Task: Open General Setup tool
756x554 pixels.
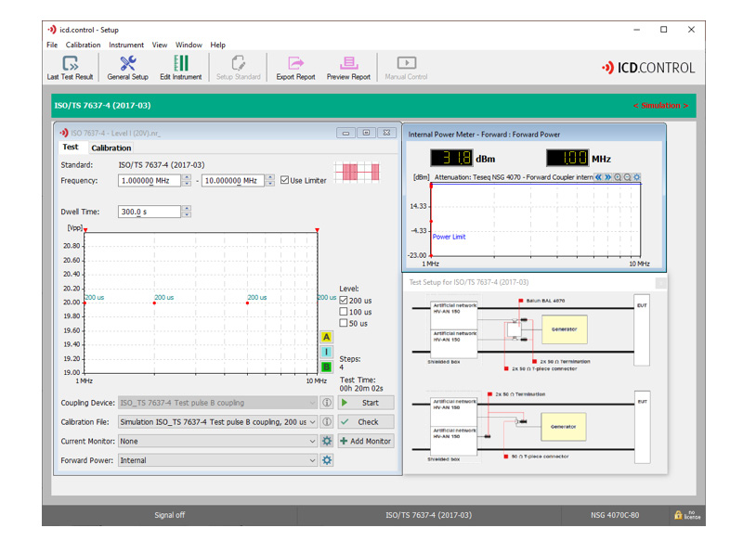Action: click(x=128, y=68)
